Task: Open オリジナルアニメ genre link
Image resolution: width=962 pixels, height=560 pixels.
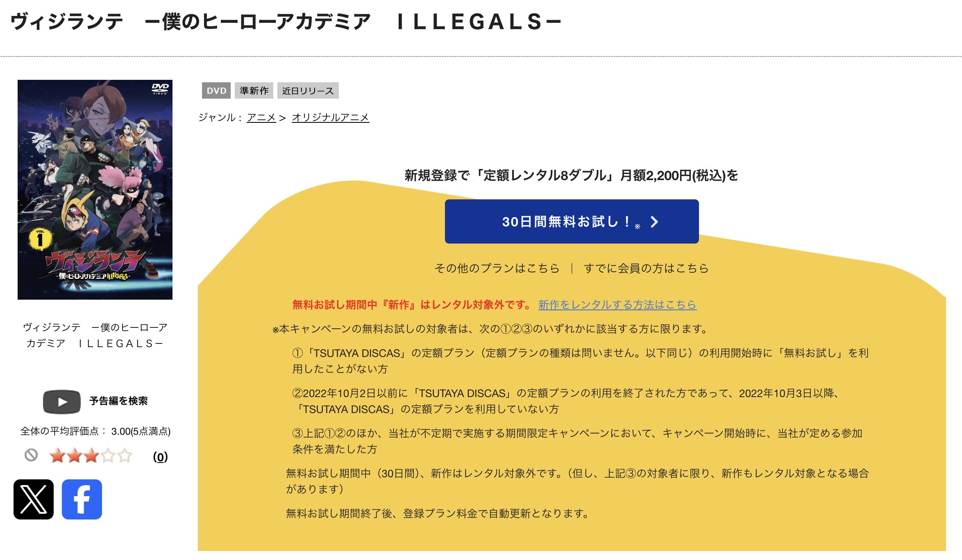Action: [330, 117]
